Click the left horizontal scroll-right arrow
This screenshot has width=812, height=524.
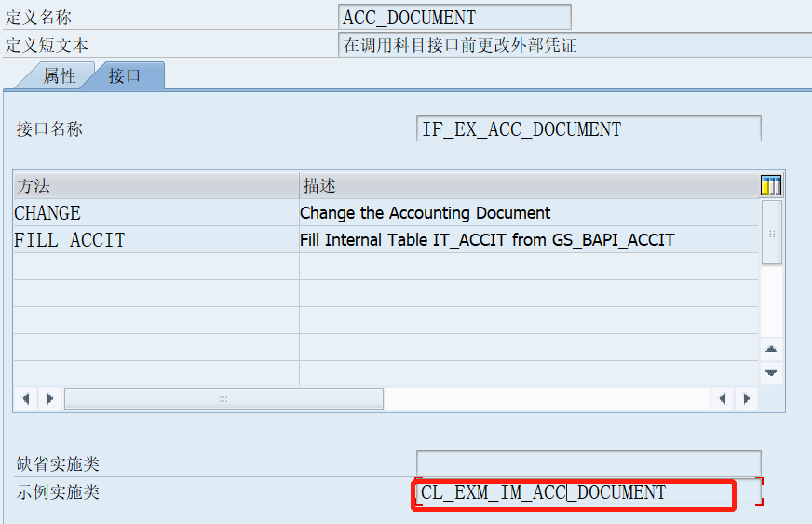[50, 398]
